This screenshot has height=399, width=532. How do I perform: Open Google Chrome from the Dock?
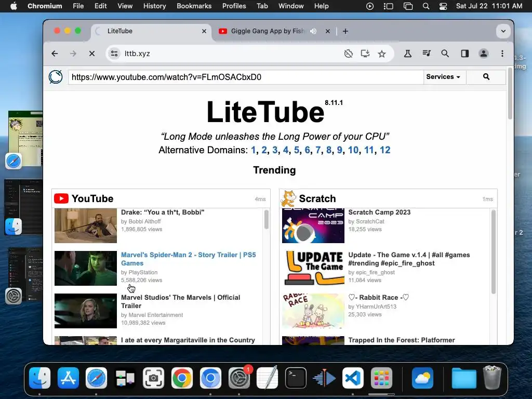coord(182,378)
